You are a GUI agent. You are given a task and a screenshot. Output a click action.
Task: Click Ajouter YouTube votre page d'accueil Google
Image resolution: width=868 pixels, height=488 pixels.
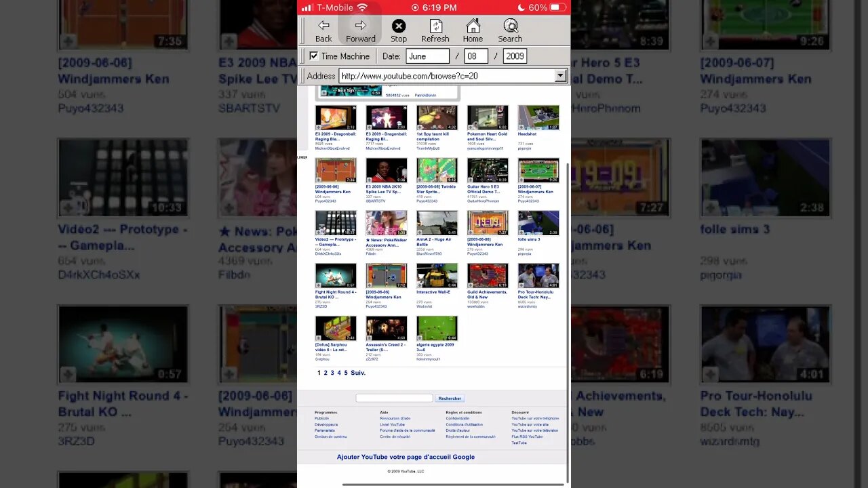(x=406, y=457)
